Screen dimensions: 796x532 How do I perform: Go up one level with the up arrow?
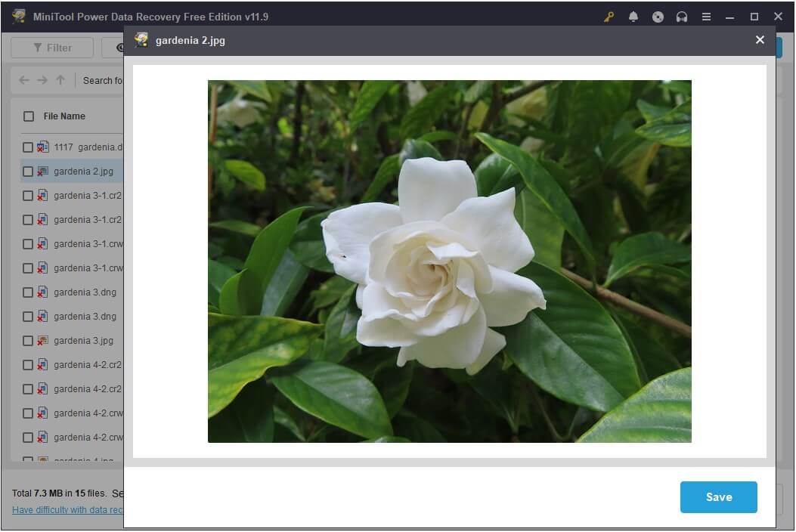click(x=60, y=80)
